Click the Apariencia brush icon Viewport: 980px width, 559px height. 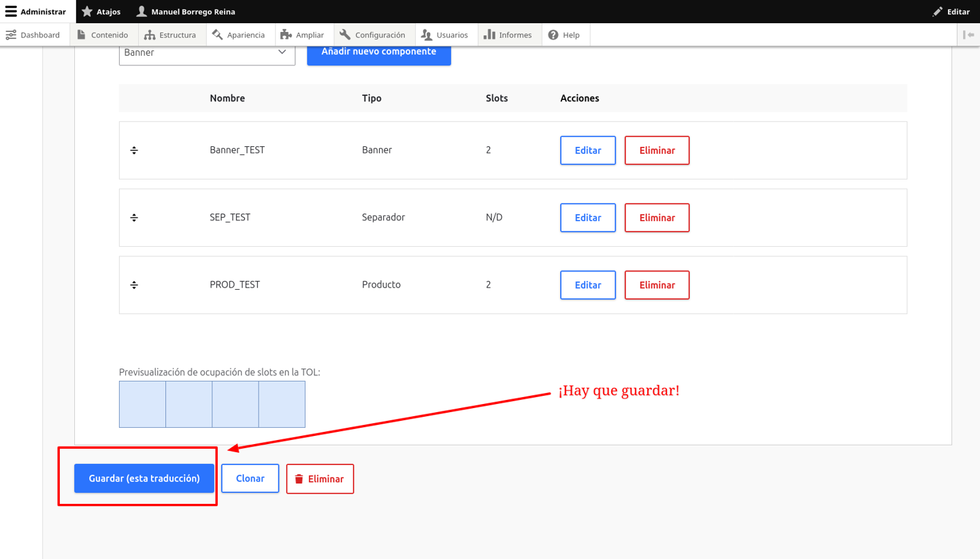pos(218,35)
